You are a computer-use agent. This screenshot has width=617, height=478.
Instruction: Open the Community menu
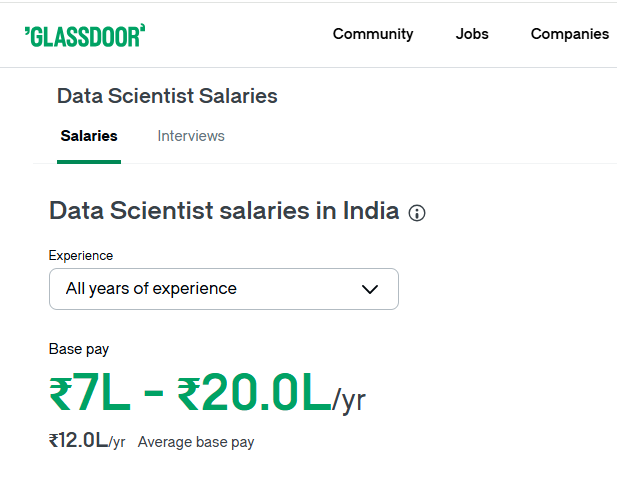pyautogui.click(x=373, y=34)
